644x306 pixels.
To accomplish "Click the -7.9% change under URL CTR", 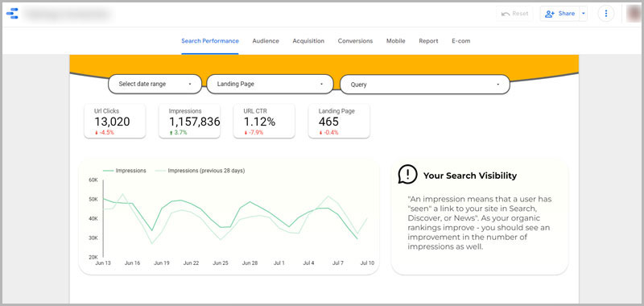I will coord(254,133).
